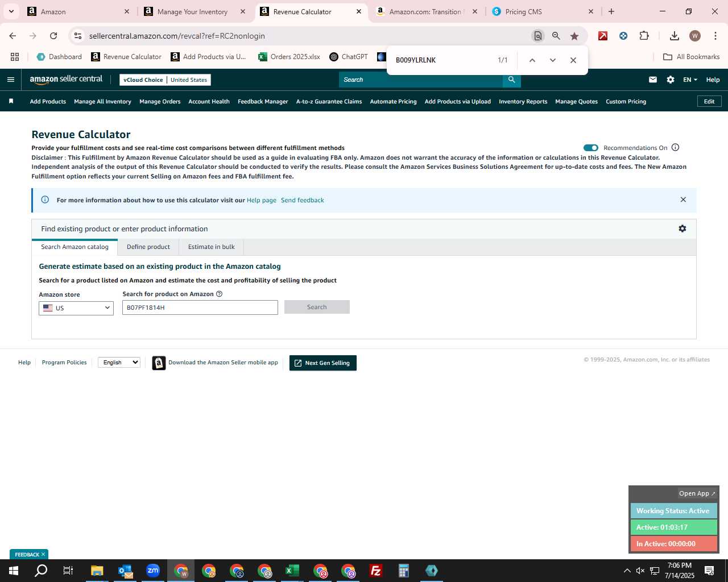
Task: Open Orders 2025.xlsx bookmark
Action: tap(289, 57)
